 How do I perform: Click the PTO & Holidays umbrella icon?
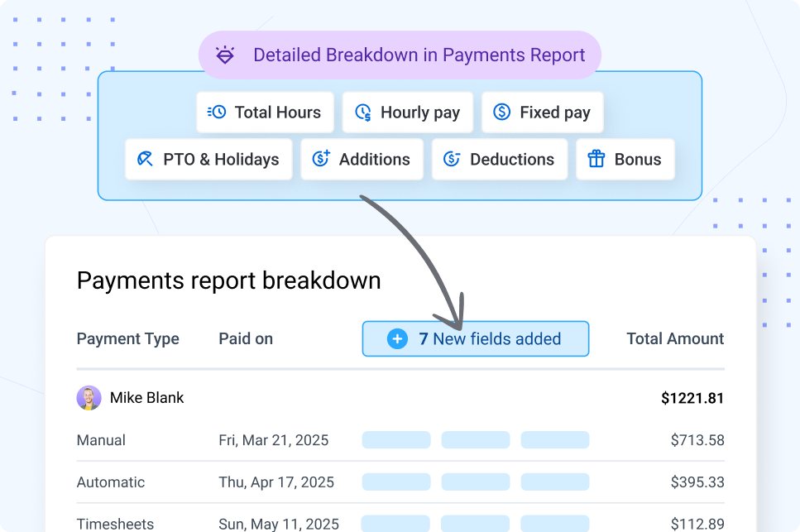point(146,159)
